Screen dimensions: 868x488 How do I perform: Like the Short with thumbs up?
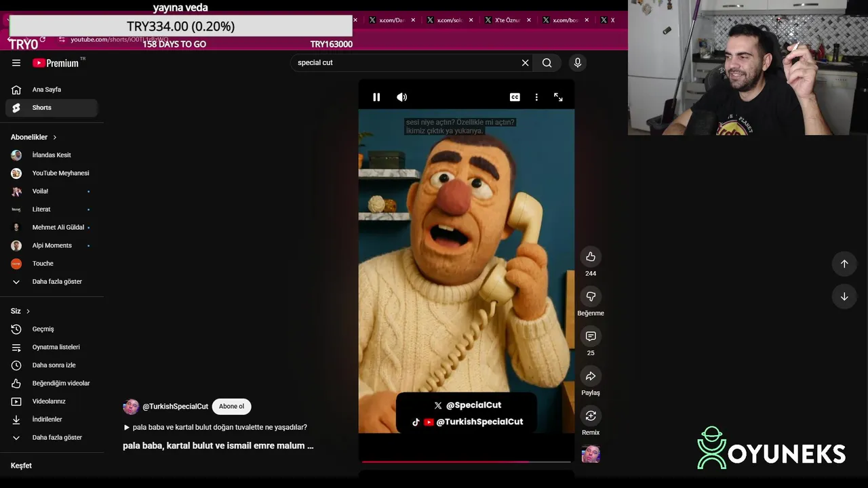pyautogui.click(x=591, y=256)
